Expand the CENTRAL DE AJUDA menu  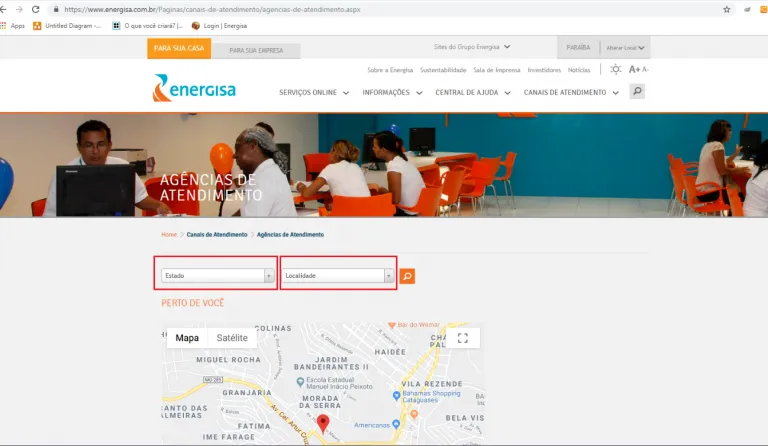473,93
